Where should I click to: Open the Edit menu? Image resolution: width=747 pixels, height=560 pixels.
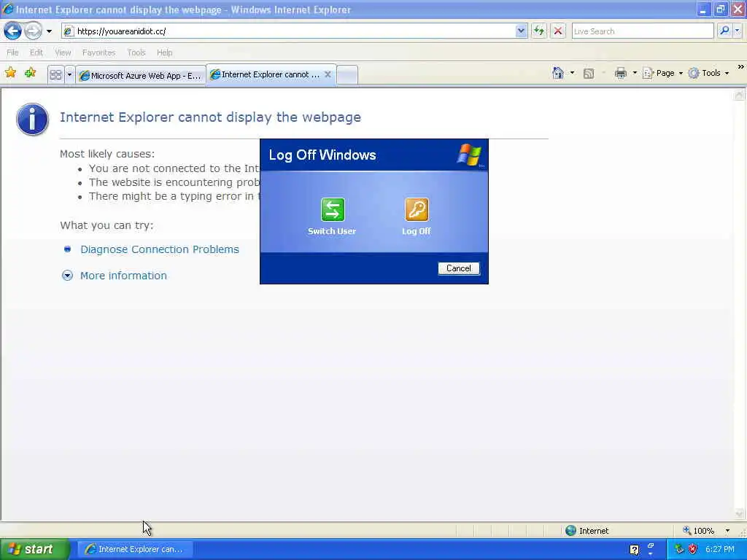point(36,52)
